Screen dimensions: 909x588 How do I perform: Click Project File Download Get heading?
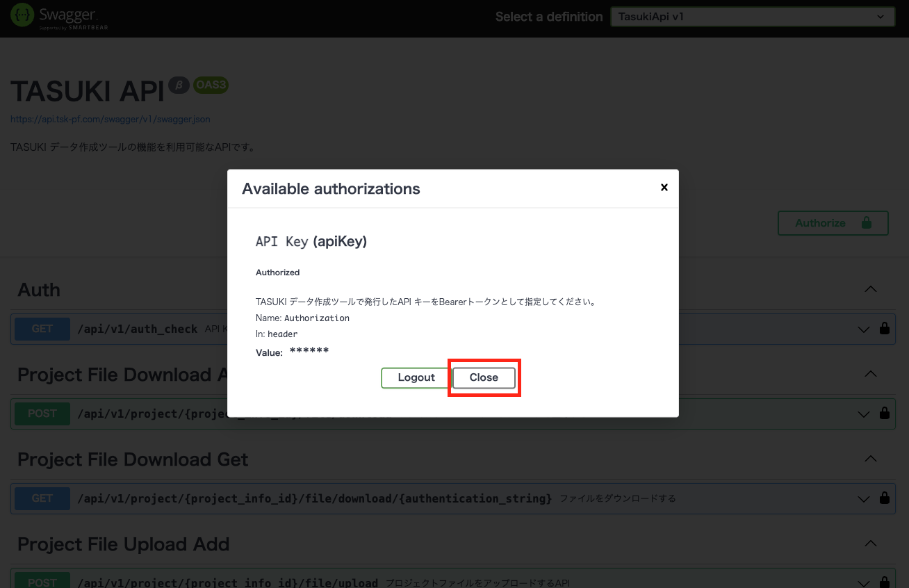pyautogui.click(x=133, y=459)
